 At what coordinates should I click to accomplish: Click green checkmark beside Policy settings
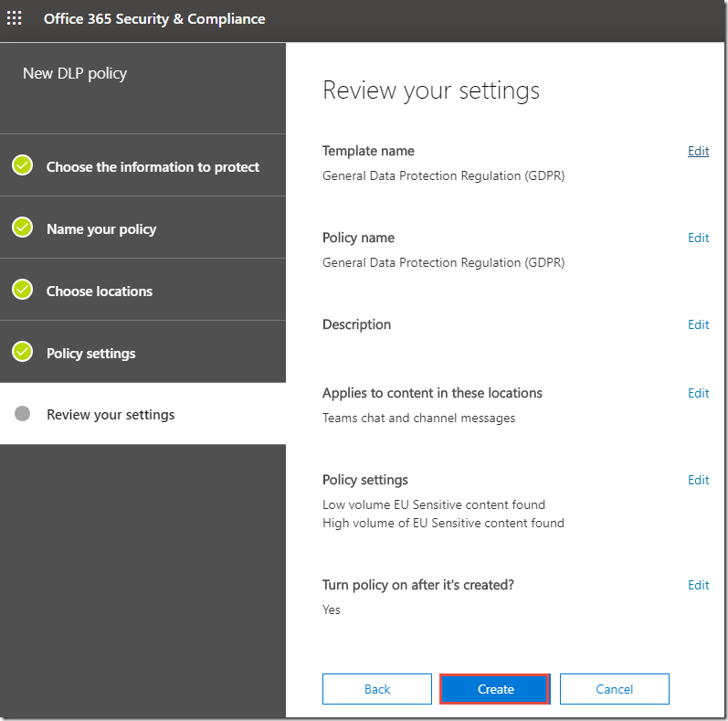click(x=23, y=352)
